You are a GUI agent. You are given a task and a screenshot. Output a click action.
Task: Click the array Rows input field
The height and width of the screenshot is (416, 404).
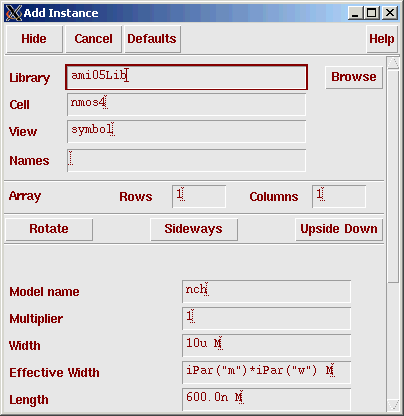pyautogui.click(x=199, y=196)
